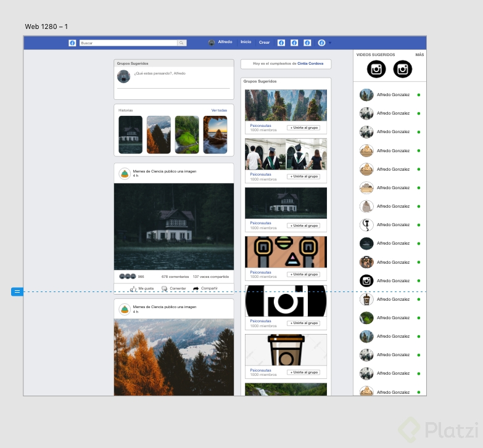Click the blue viewport height marker handle

17,291
